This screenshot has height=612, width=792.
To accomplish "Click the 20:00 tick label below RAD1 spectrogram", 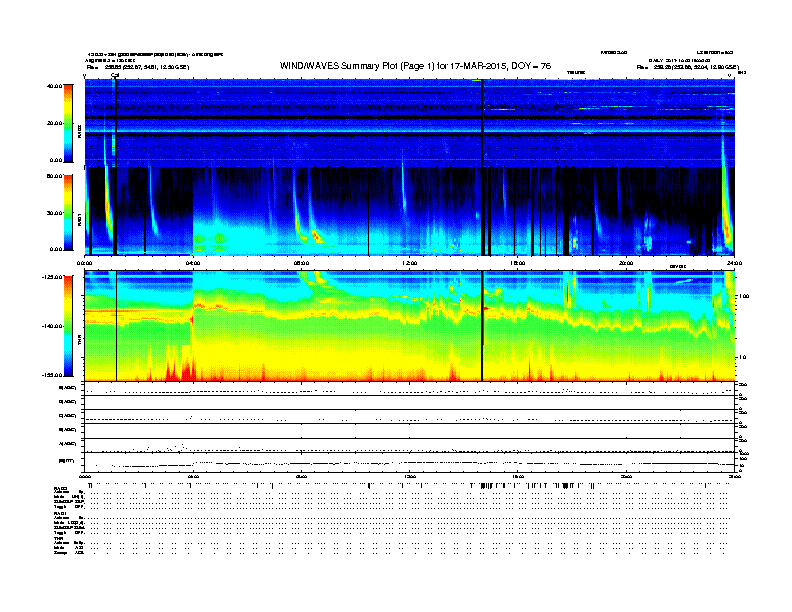I will pos(626,263).
